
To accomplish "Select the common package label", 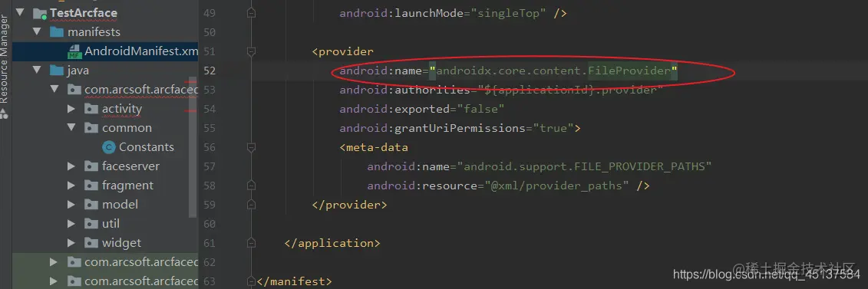I will click(x=127, y=128).
